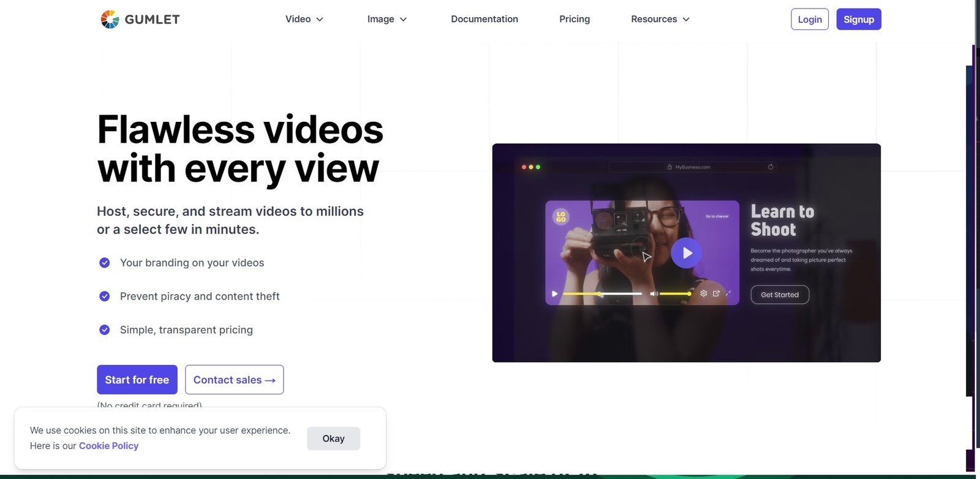
Task: Click the share/external link icon in the mock player
Action: tap(716, 293)
